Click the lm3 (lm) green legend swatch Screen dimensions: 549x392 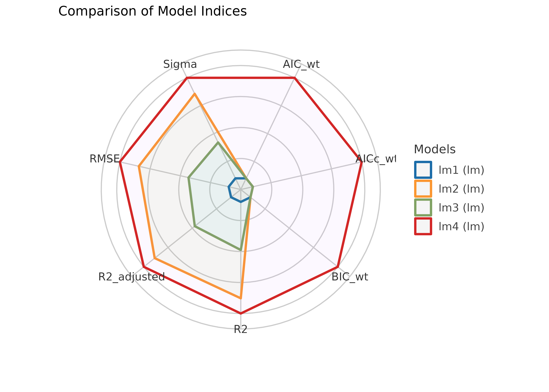pos(423,208)
